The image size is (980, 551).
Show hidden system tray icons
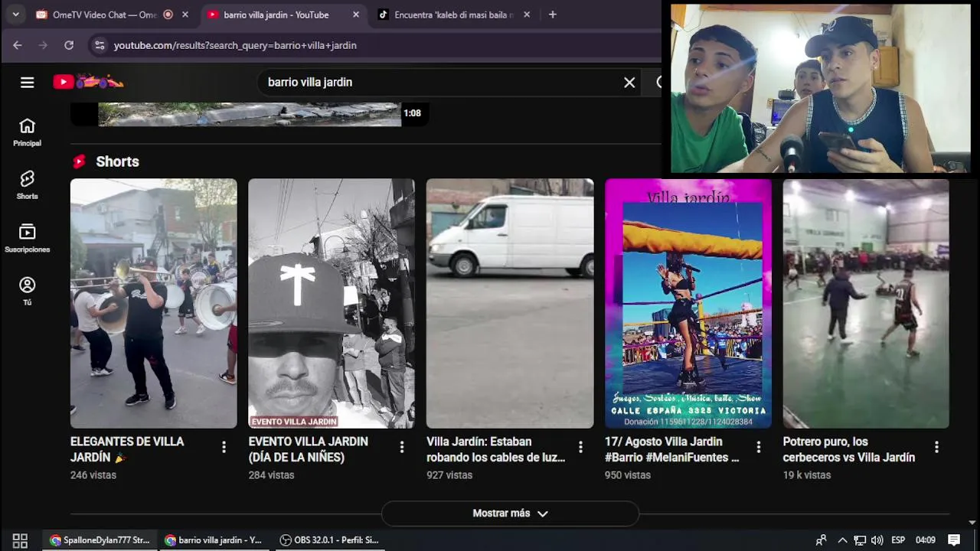842,540
